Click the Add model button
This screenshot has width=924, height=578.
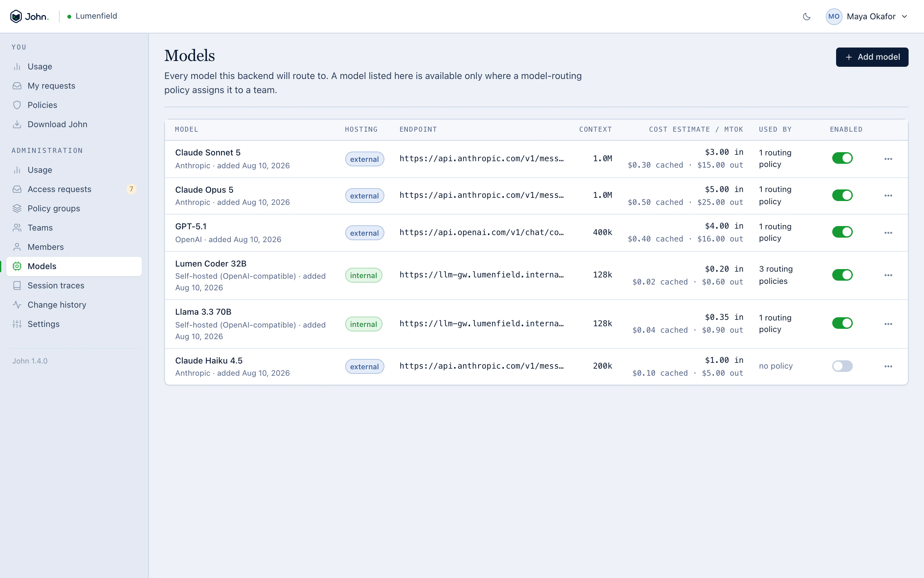click(x=872, y=57)
